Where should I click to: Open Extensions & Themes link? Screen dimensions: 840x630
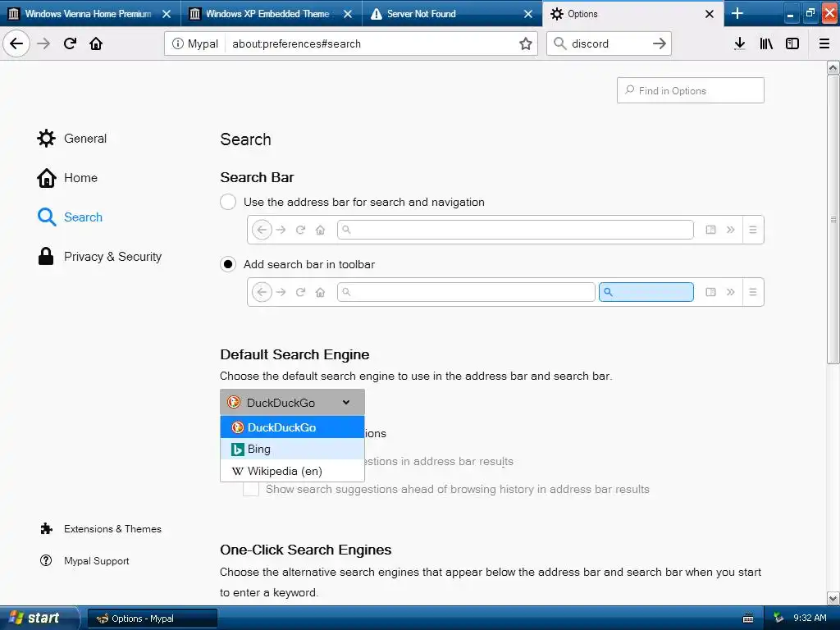click(x=100, y=529)
